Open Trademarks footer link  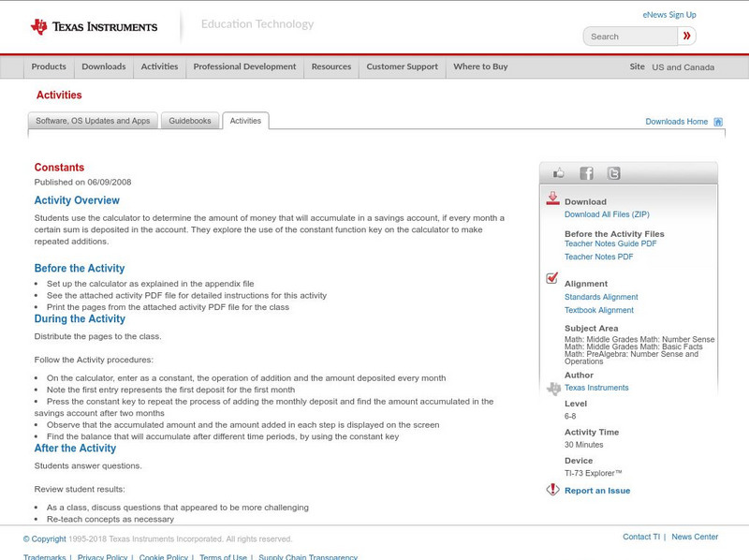pyautogui.click(x=44, y=556)
